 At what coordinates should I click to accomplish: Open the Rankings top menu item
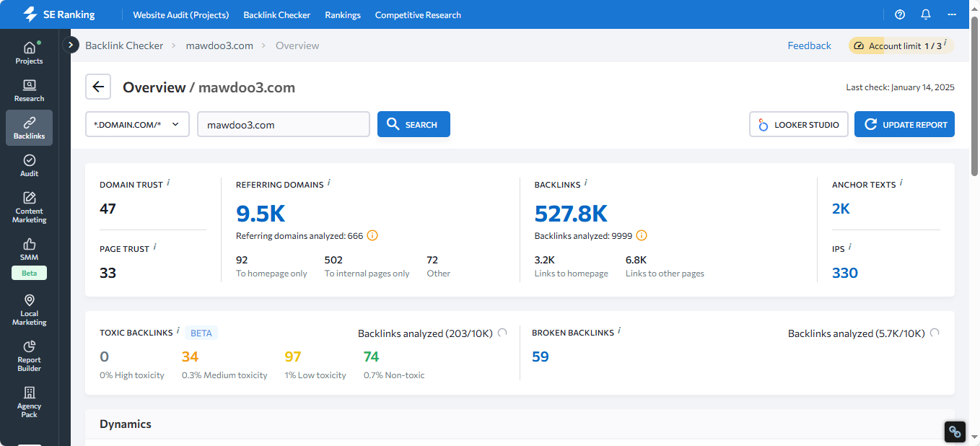[343, 14]
